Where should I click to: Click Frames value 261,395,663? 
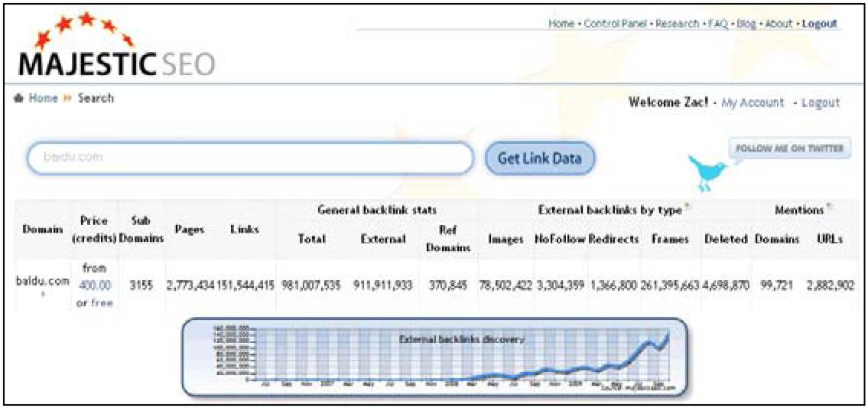pyautogui.click(x=671, y=286)
